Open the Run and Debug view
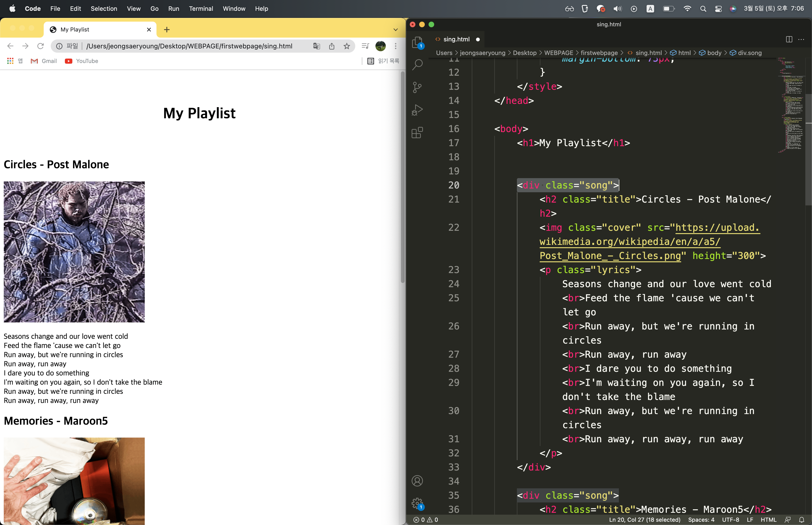Image resolution: width=812 pixels, height=525 pixels. tap(417, 110)
